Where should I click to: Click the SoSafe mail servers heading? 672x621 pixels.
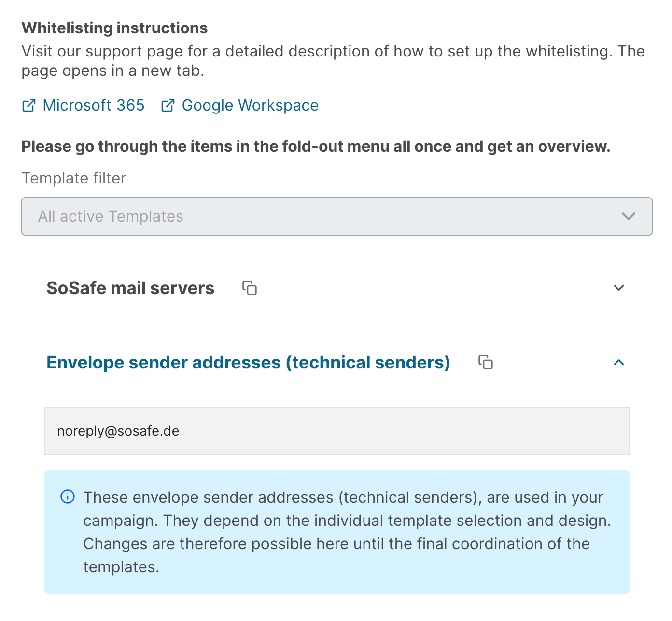(x=130, y=288)
